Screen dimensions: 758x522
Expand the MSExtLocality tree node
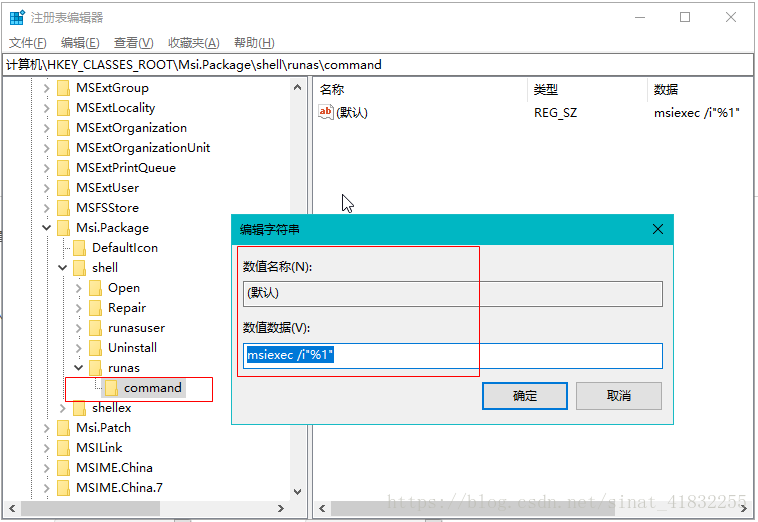(46, 108)
